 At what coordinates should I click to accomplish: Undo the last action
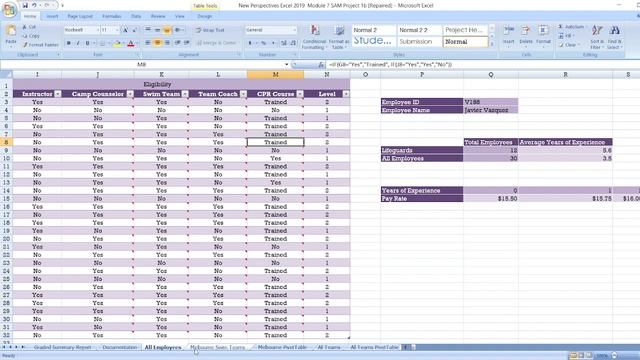34,5
